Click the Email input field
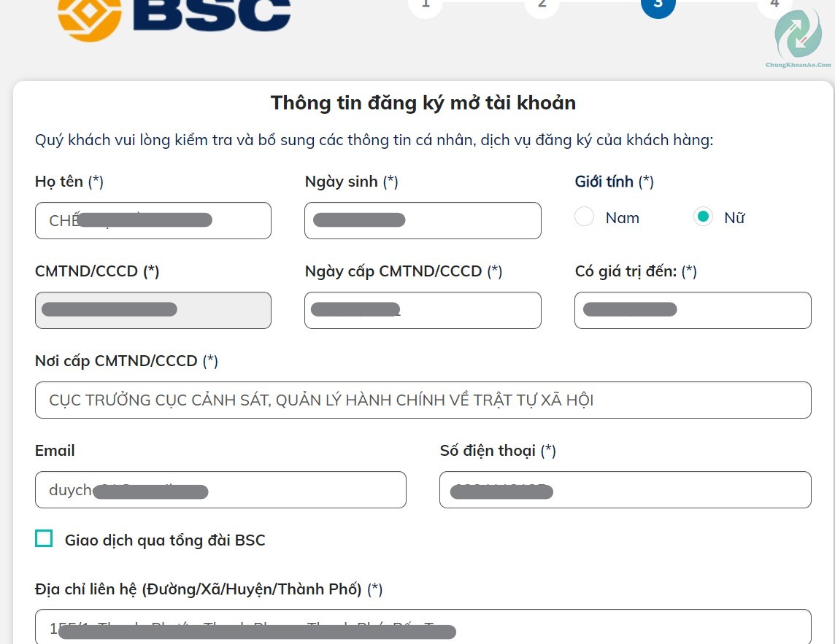This screenshot has height=644, width=835. click(x=220, y=489)
